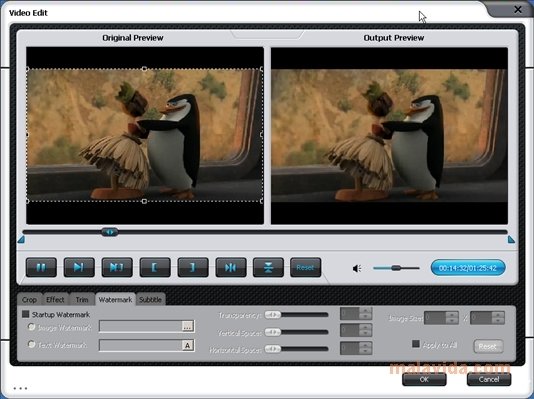
Task: Cancel the video edit dialog
Action: 489,379
